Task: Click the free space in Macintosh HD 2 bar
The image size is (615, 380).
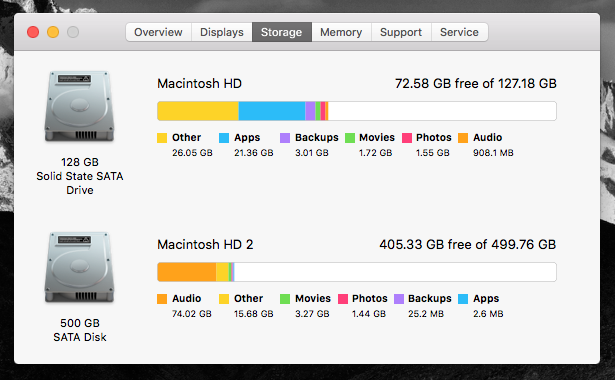Action: pyautogui.click(x=395, y=272)
